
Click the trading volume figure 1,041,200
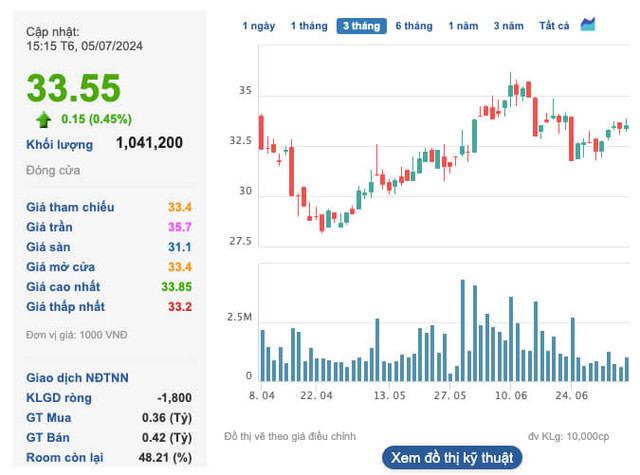(149, 143)
